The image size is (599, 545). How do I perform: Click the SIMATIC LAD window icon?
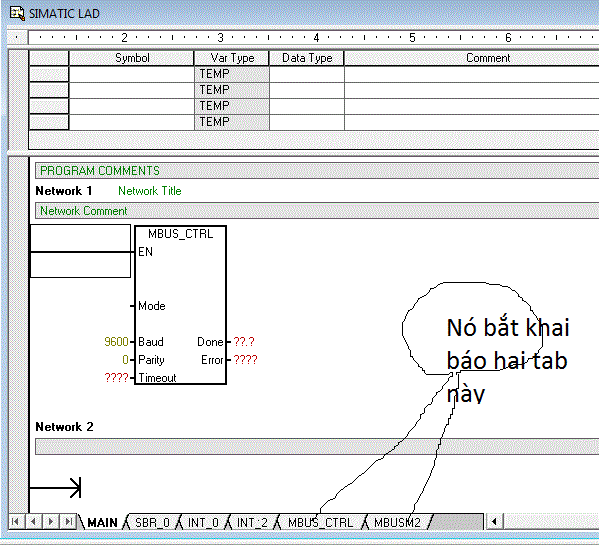coord(16,13)
